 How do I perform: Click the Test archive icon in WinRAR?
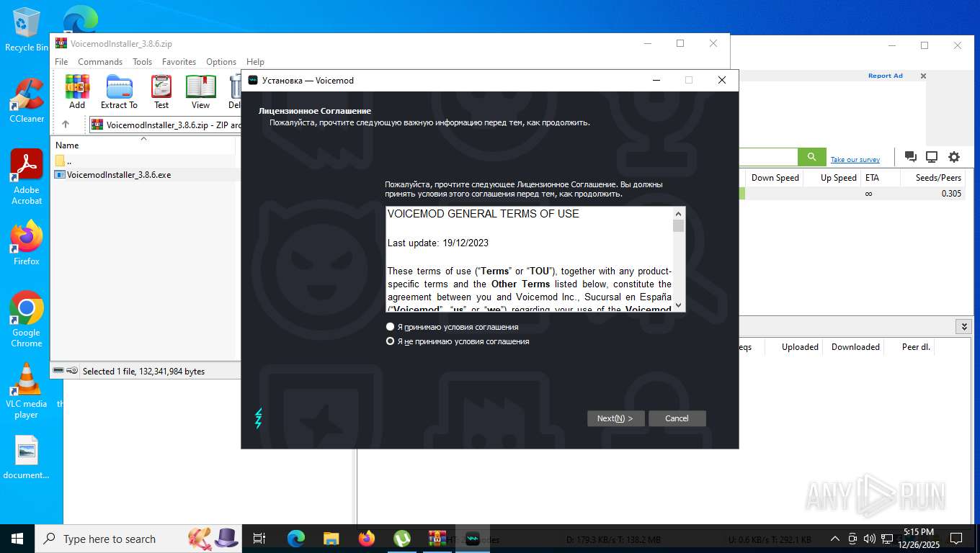(x=161, y=91)
